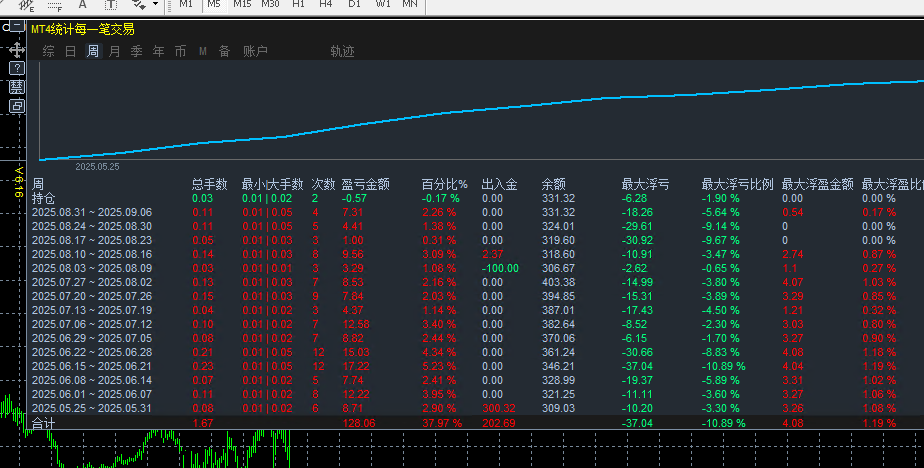This screenshot has height=468, width=924.
Task: Switch to the 月 (monthly) statistics tab
Action: pyautogui.click(x=115, y=51)
